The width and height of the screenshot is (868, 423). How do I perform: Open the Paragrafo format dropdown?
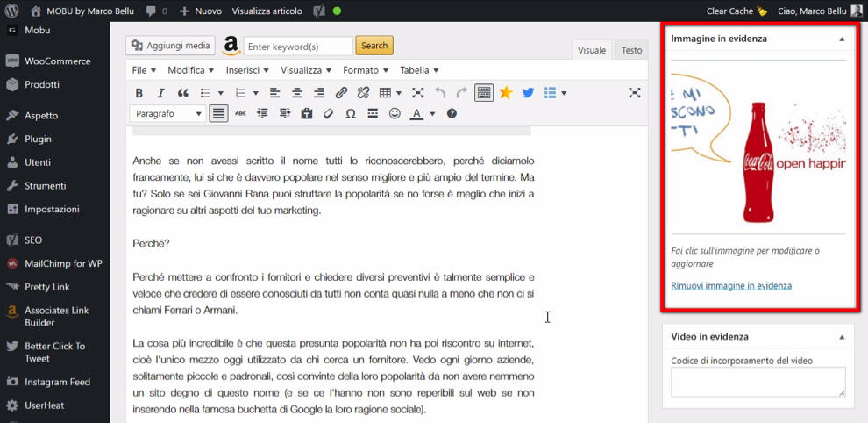168,114
